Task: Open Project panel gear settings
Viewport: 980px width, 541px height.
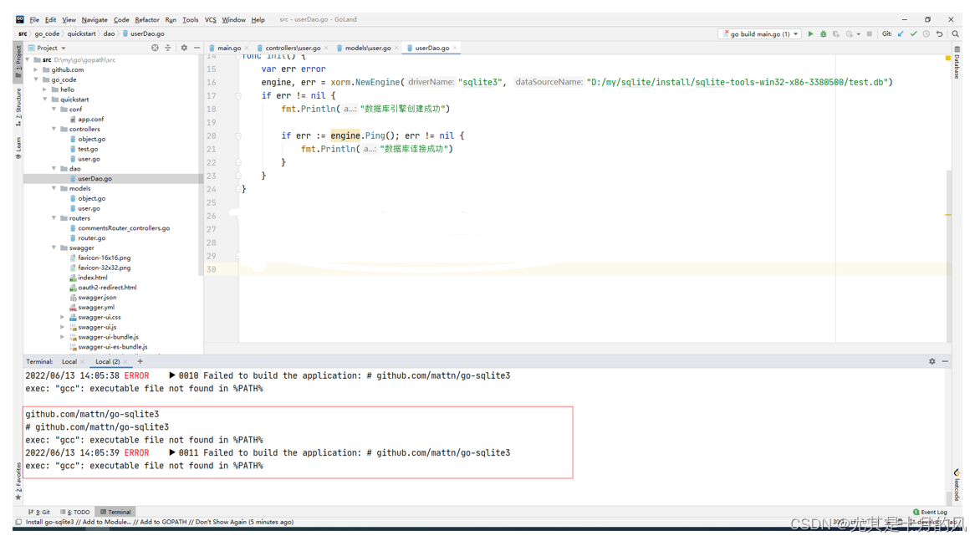Action: (184, 48)
